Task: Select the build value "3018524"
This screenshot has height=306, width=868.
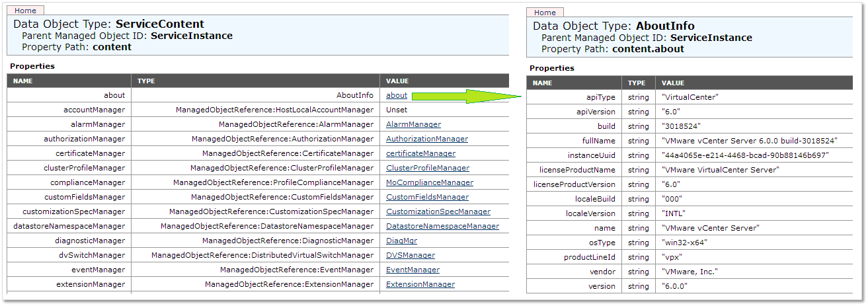Action: [x=680, y=126]
